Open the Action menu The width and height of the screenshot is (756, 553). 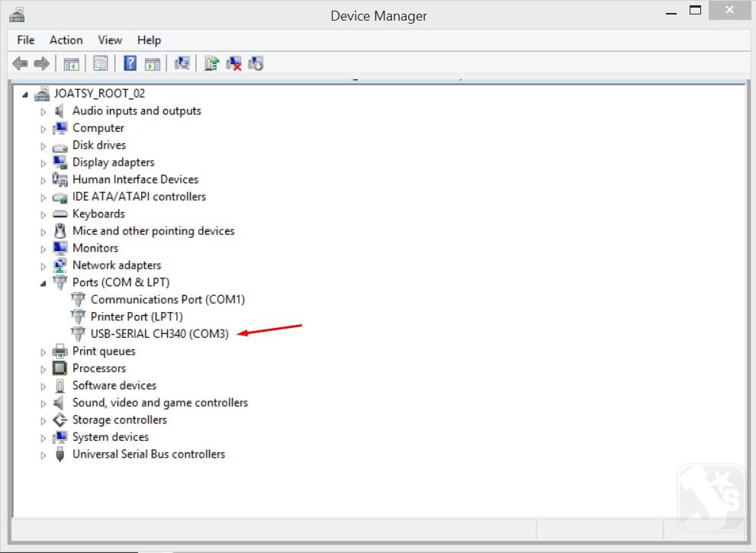66,40
